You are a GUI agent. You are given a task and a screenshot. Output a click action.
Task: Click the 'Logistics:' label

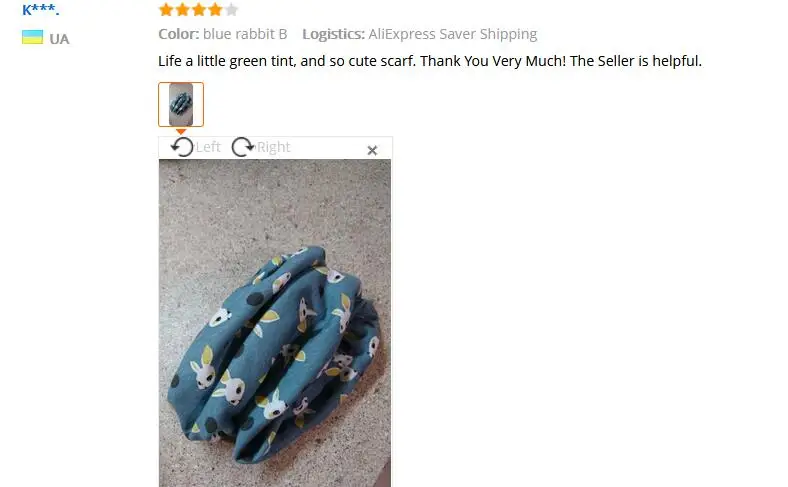[333, 34]
